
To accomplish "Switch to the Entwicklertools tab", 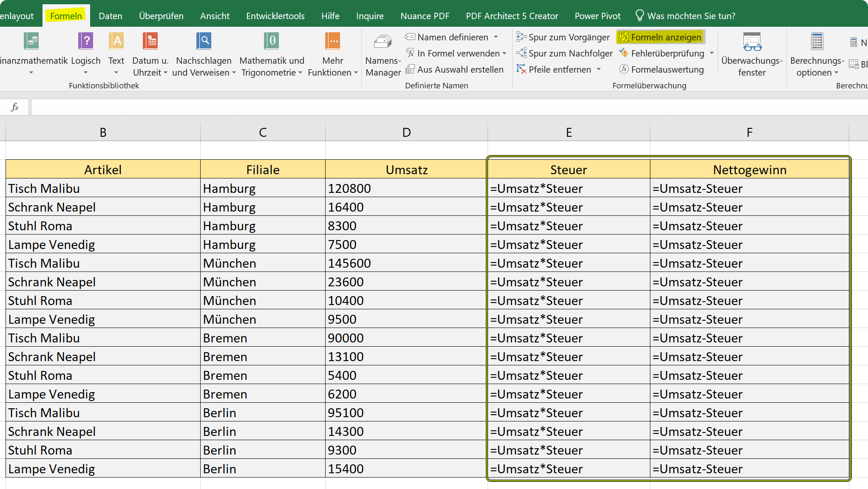I will (x=275, y=16).
